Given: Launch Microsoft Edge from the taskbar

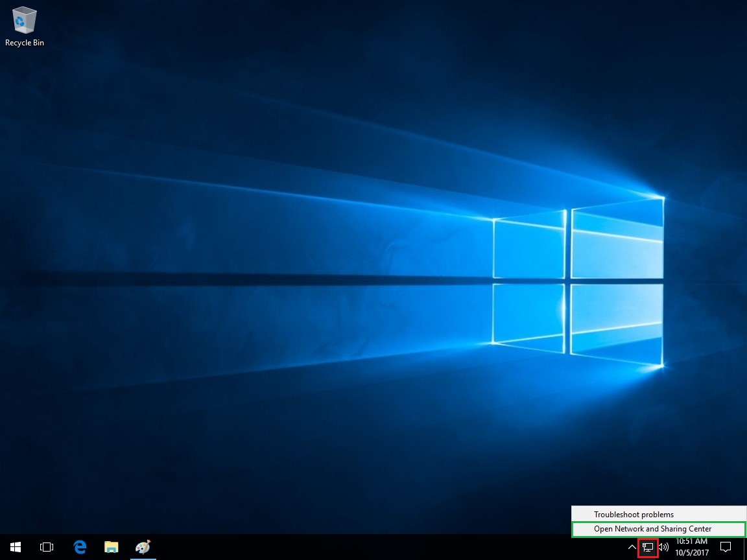Looking at the screenshot, I should (80, 547).
